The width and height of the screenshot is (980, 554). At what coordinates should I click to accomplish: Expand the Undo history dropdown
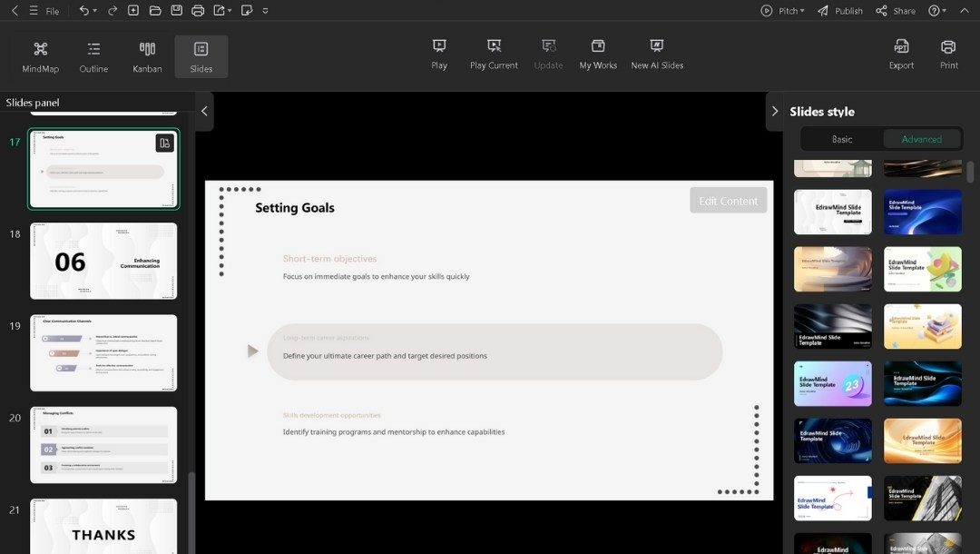click(x=94, y=11)
